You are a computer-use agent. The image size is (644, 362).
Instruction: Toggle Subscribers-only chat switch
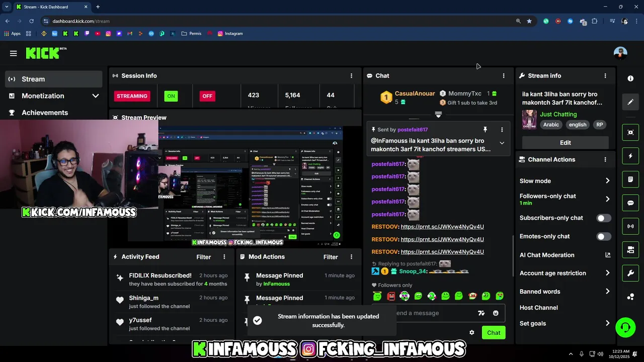[604, 218]
